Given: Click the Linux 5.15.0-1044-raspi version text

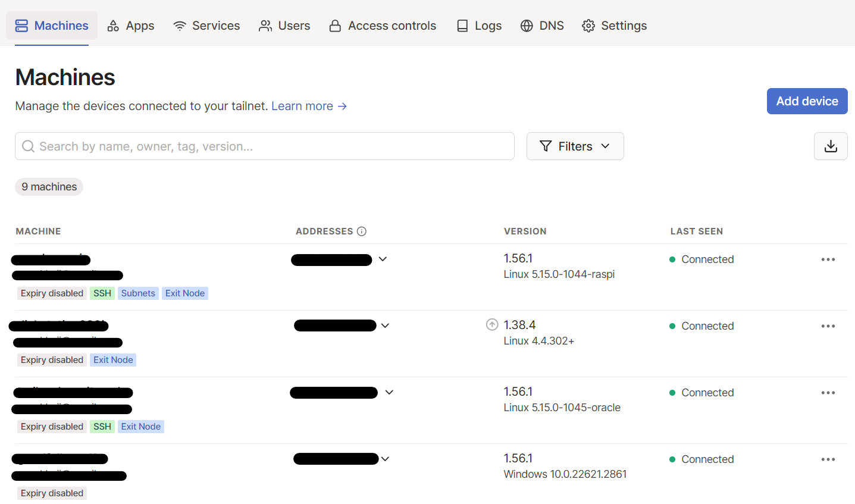Looking at the screenshot, I should [559, 274].
